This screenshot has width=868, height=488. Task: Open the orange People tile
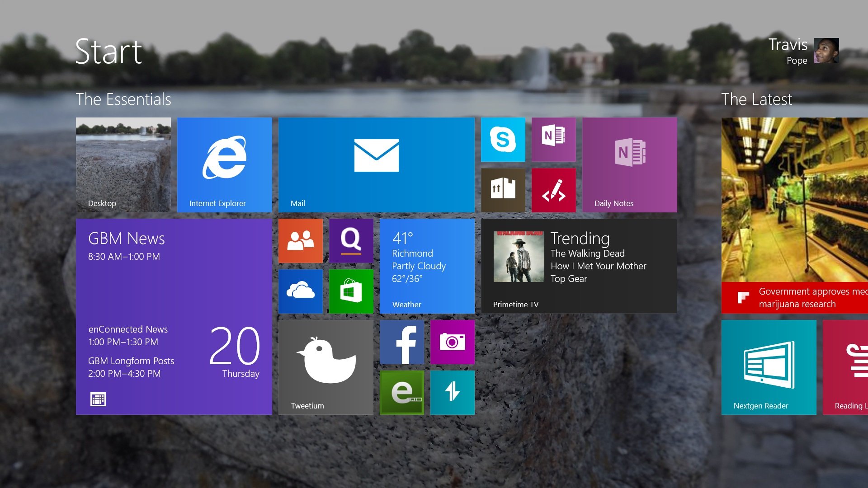(301, 241)
